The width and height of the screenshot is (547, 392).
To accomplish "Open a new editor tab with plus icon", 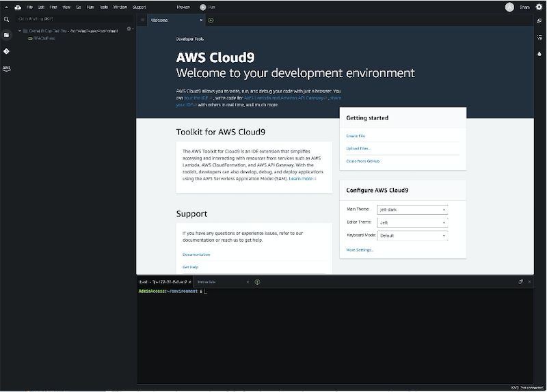I will [x=211, y=20].
